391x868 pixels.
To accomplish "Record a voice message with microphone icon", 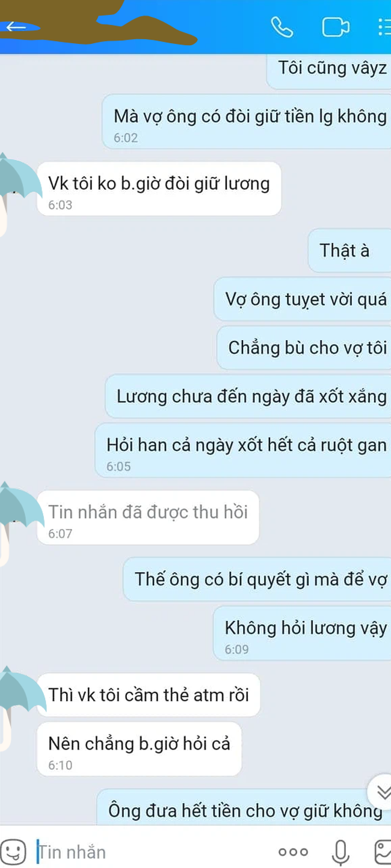I will click(x=341, y=851).
